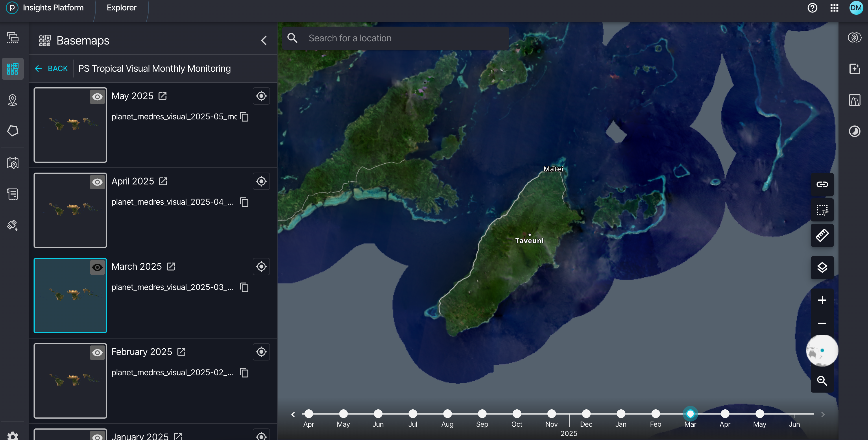
Task: Open the orders list sidebar icon
Action: pyautogui.click(x=13, y=194)
